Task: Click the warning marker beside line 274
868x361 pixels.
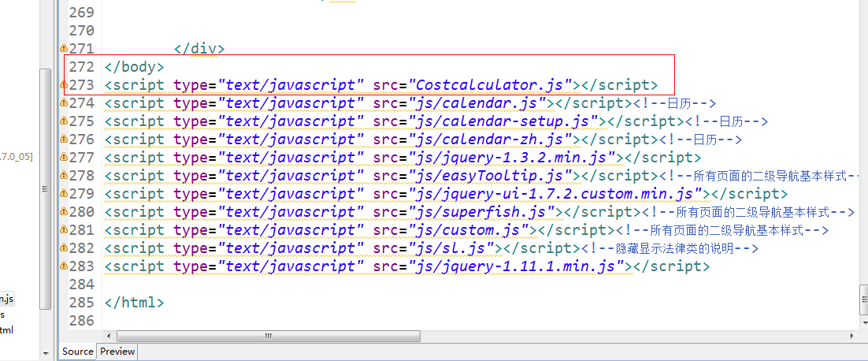Action: tap(63, 103)
